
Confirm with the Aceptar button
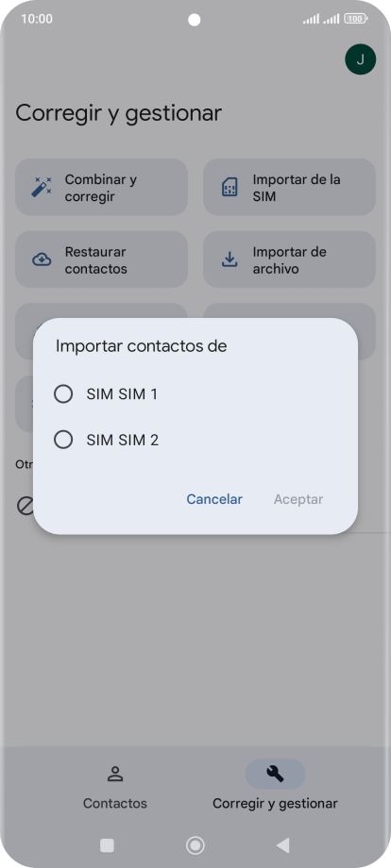point(298,499)
